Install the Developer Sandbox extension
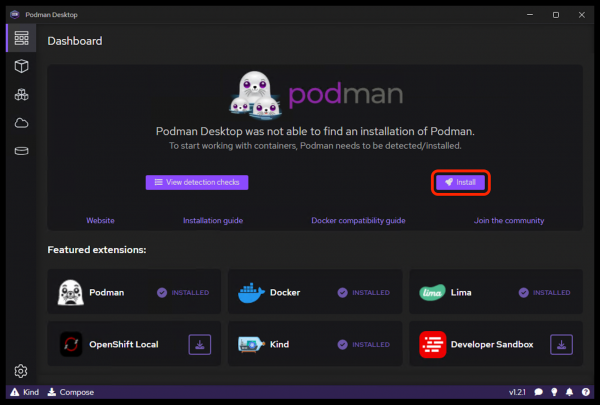The width and height of the screenshot is (600, 405). [563, 345]
